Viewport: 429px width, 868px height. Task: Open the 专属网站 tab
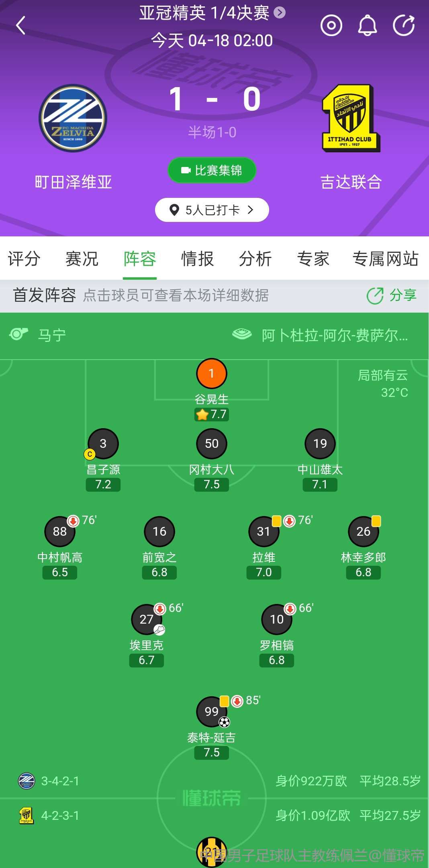pyautogui.click(x=385, y=259)
